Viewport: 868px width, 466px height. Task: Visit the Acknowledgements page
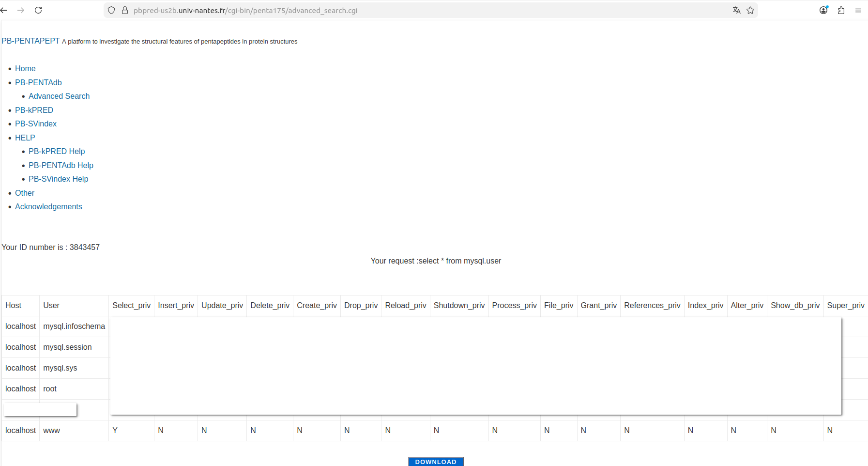48,207
